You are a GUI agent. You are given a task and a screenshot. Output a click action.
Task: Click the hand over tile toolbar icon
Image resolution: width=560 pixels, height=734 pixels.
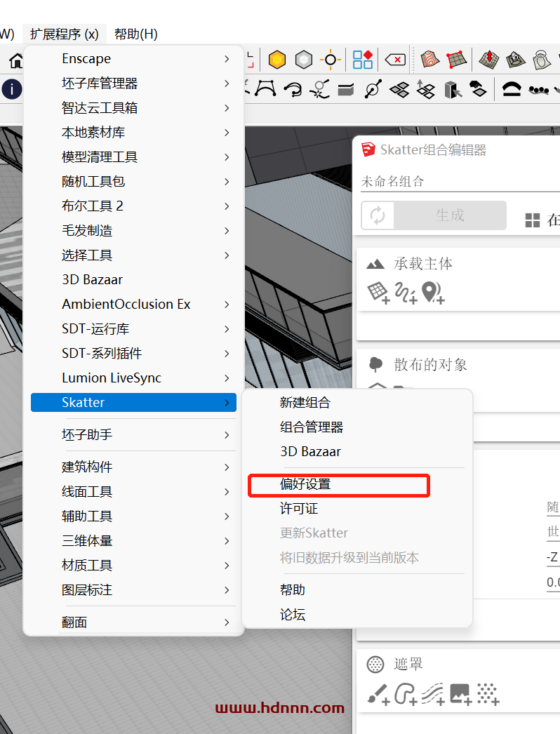pos(478,88)
